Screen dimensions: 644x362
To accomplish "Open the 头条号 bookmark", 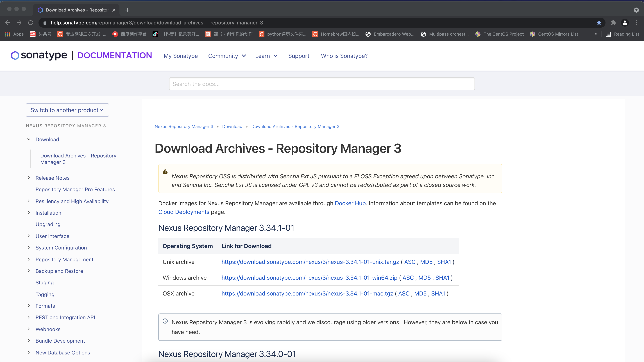I will (40, 34).
